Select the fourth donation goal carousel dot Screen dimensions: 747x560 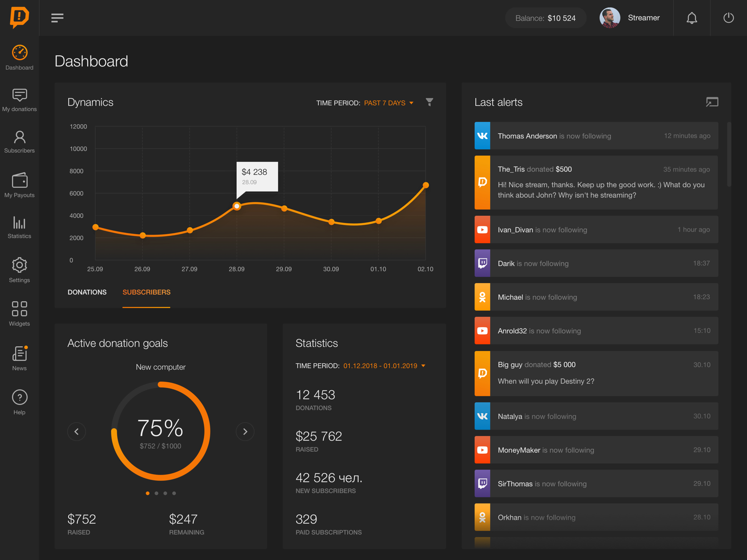coord(174,493)
